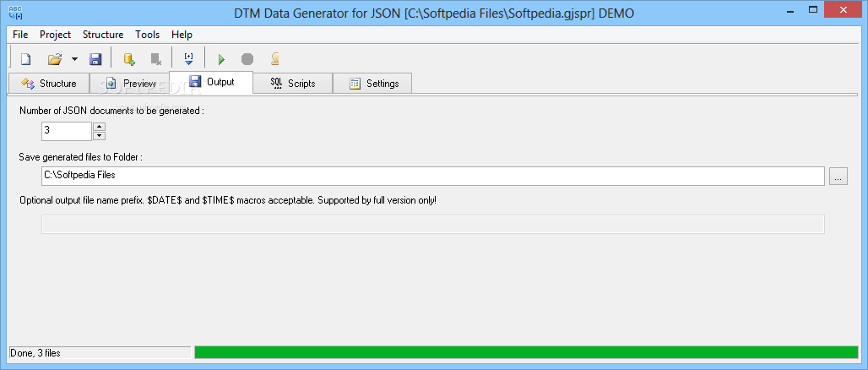The width and height of the screenshot is (868, 370).
Task: Add an item with the yellow cylinder plus icon
Action: pyautogui.click(x=129, y=59)
